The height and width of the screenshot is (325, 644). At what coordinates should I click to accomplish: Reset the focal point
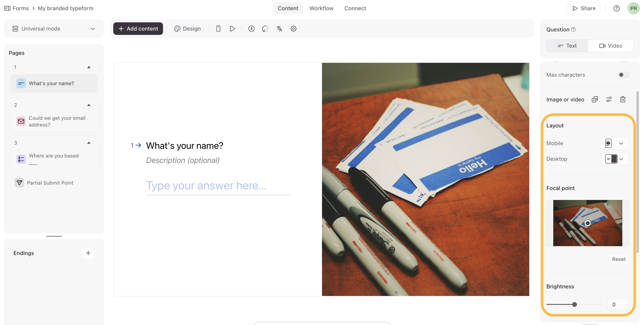(x=618, y=259)
